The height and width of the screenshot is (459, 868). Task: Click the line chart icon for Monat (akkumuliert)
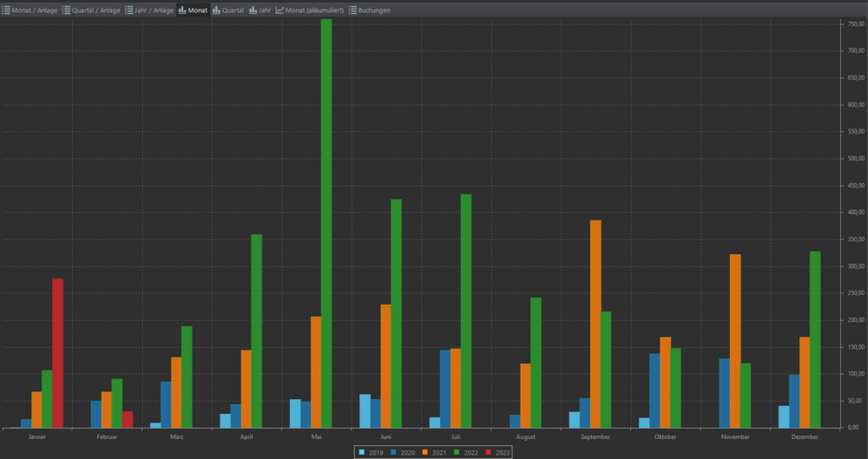(x=280, y=10)
